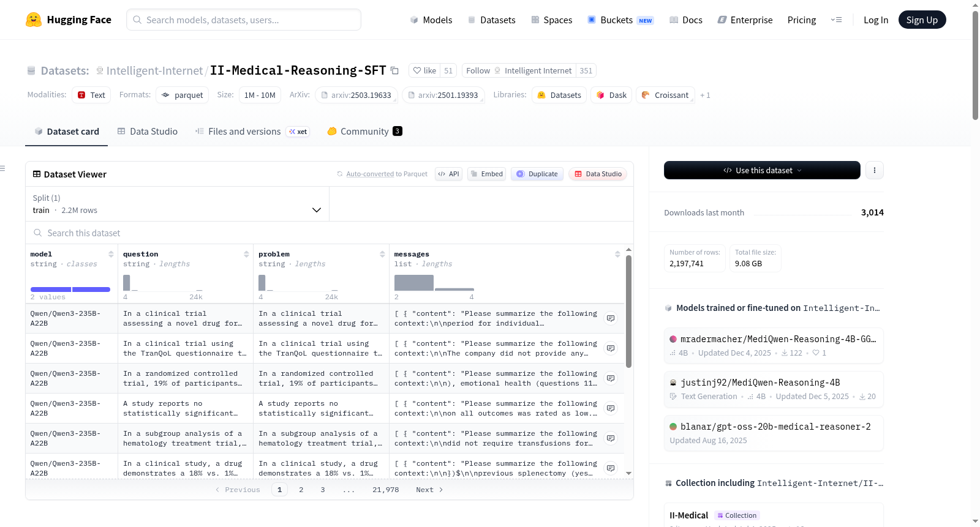Open conversation viewer icon for 18% vs. row
This screenshot has width=980, height=527.
[x=611, y=468]
